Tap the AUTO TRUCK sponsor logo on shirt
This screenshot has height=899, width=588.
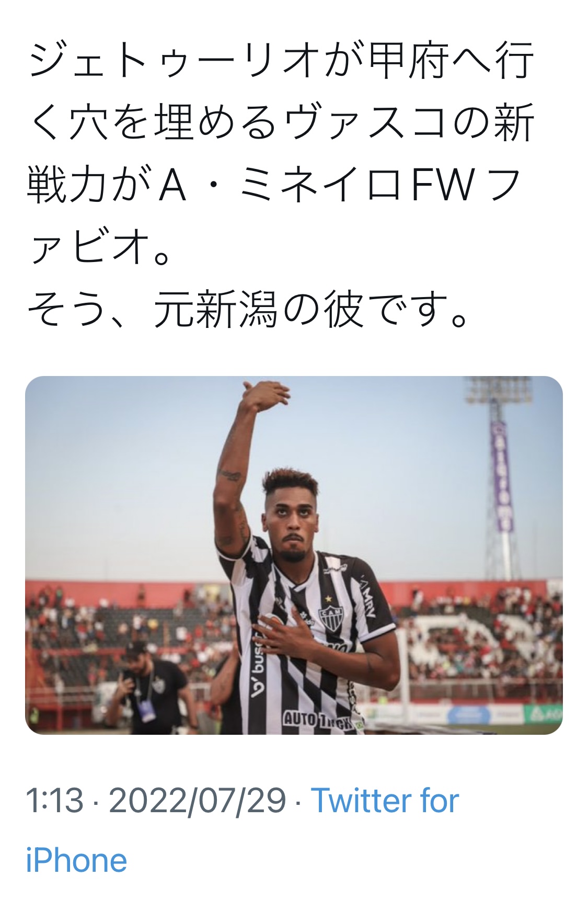[317, 720]
